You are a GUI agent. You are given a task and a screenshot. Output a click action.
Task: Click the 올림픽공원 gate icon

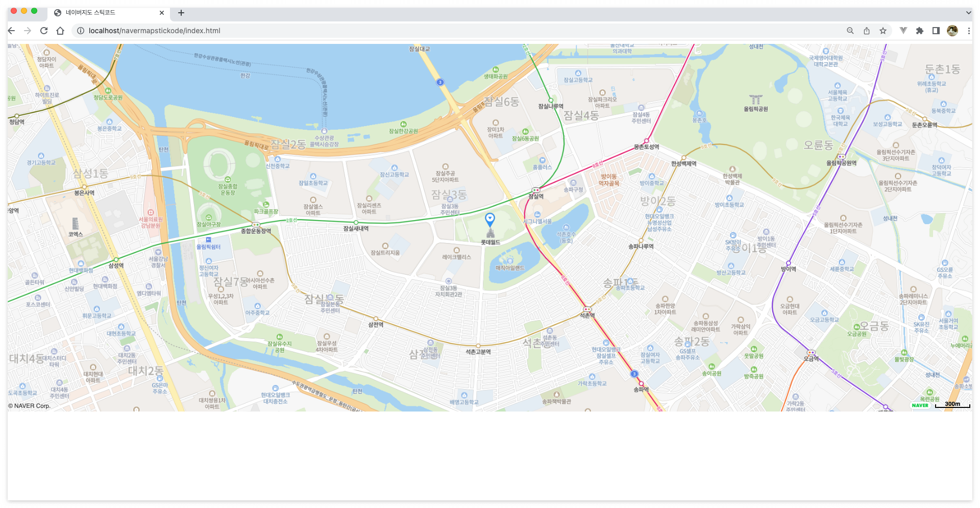pos(755,99)
